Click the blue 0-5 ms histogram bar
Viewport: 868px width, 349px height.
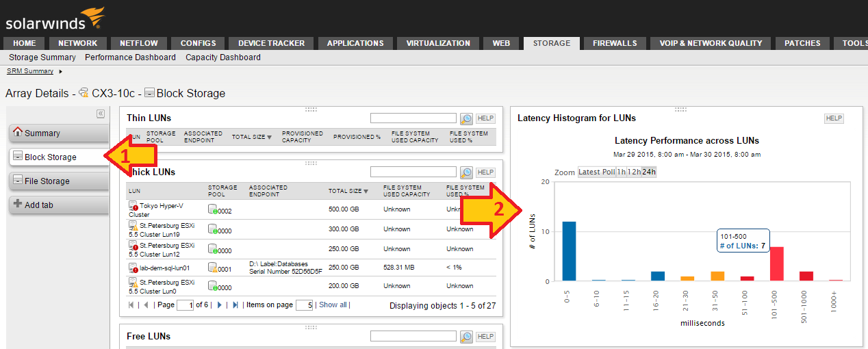pyautogui.click(x=569, y=251)
